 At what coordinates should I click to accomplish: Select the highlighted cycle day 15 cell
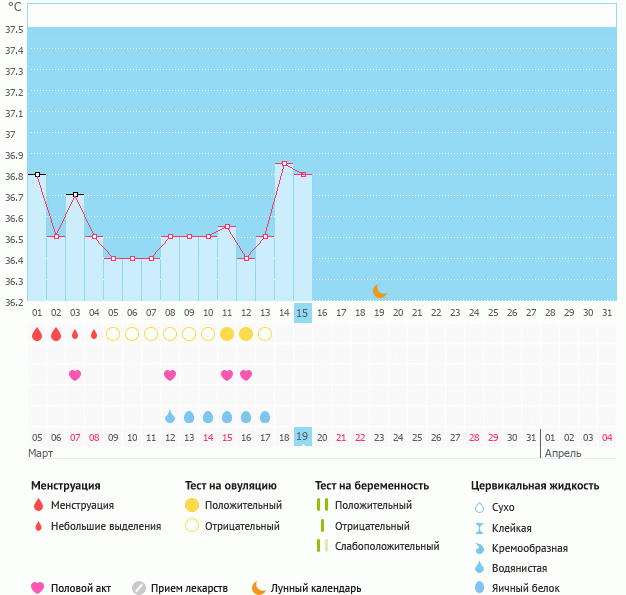(303, 313)
